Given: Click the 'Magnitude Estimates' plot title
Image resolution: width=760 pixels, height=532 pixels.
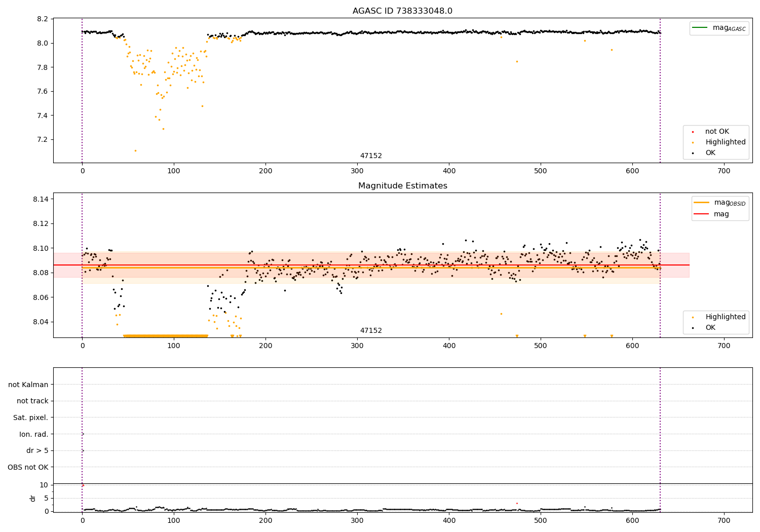Looking at the screenshot, I should pos(402,186).
